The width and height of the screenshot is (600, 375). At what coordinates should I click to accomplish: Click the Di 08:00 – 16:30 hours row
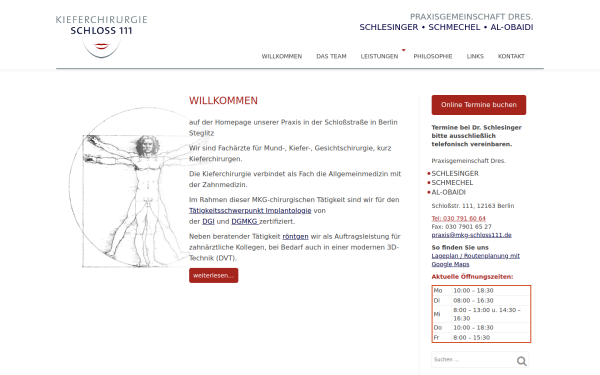point(481,301)
